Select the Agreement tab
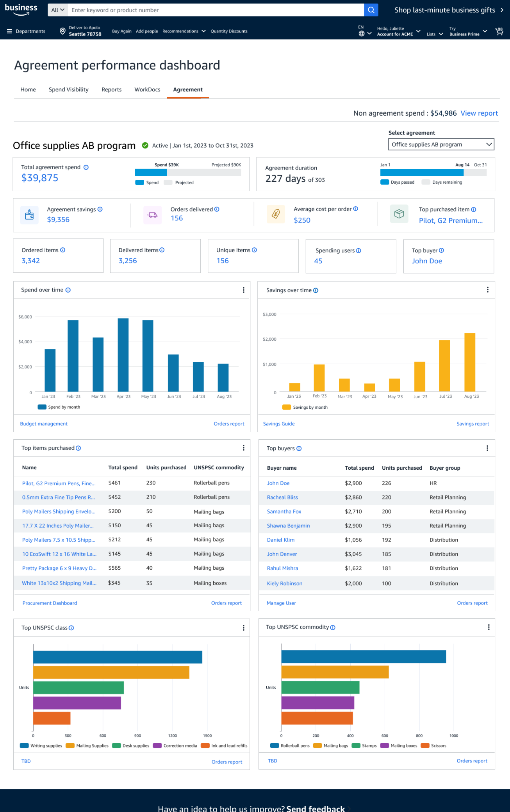Viewport: 510px width, 812px height. click(188, 89)
